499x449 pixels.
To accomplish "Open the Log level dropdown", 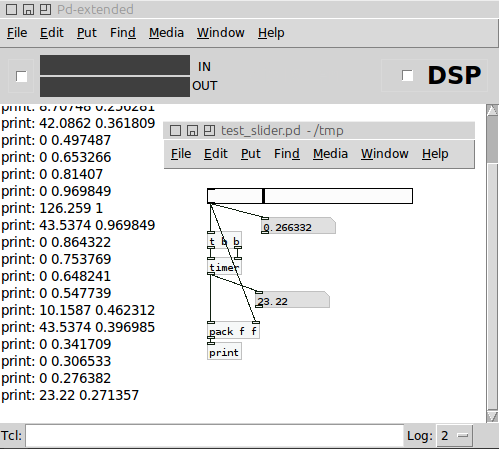I will pos(455,436).
